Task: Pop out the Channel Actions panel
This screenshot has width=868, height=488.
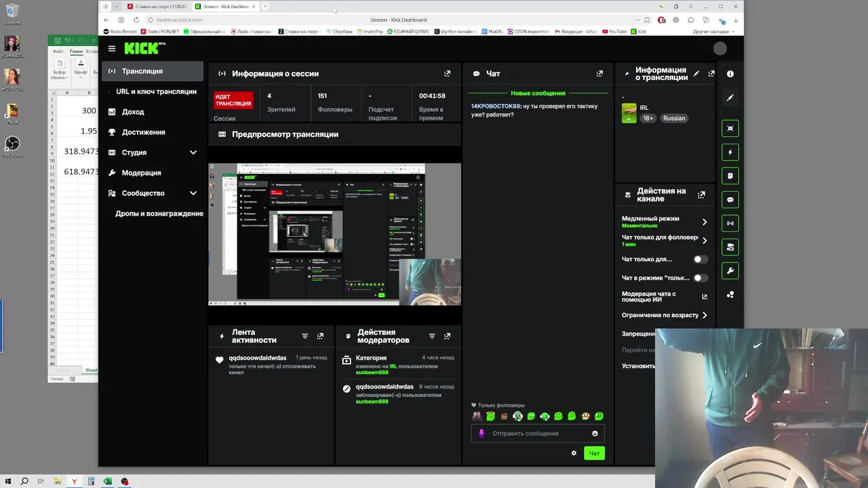Action: click(x=701, y=195)
